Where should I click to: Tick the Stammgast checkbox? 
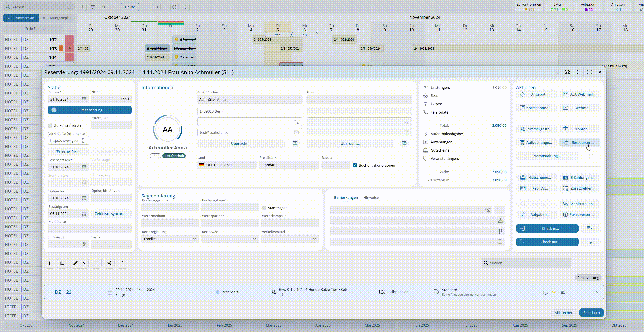264,208
